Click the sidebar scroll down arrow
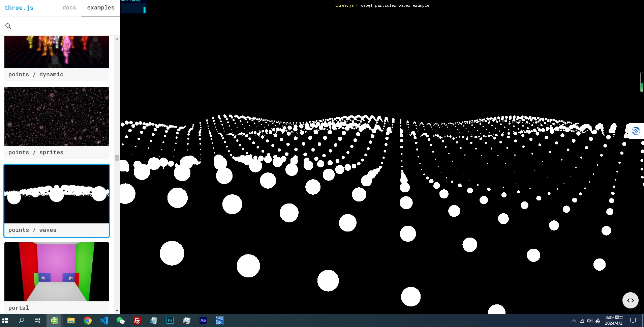Image resolution: width=644 pixels, height=327 pixels. tap(117, 311)
